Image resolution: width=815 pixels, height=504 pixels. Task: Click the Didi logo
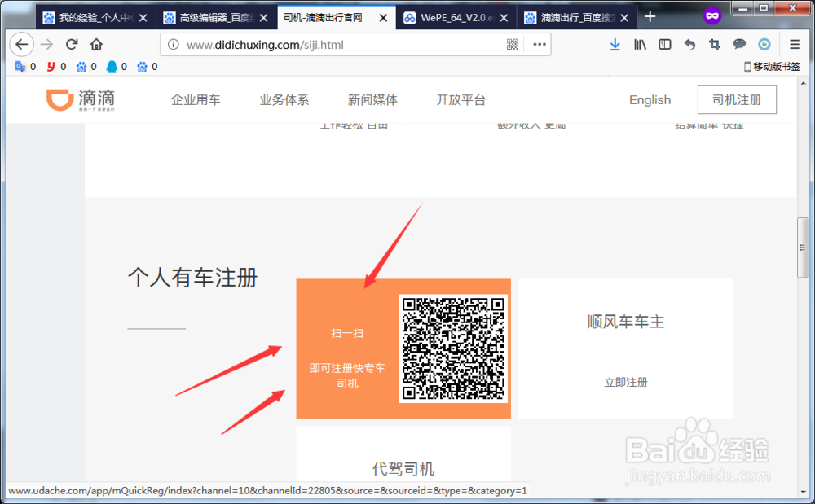click(x=81, y=99)
